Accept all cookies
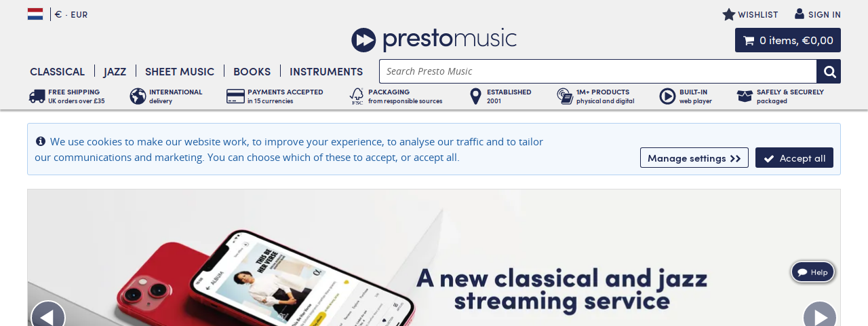 (794, 158)
